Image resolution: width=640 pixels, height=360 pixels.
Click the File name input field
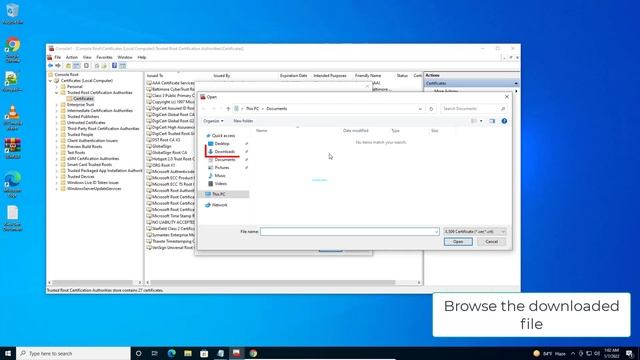pos(350,232)
